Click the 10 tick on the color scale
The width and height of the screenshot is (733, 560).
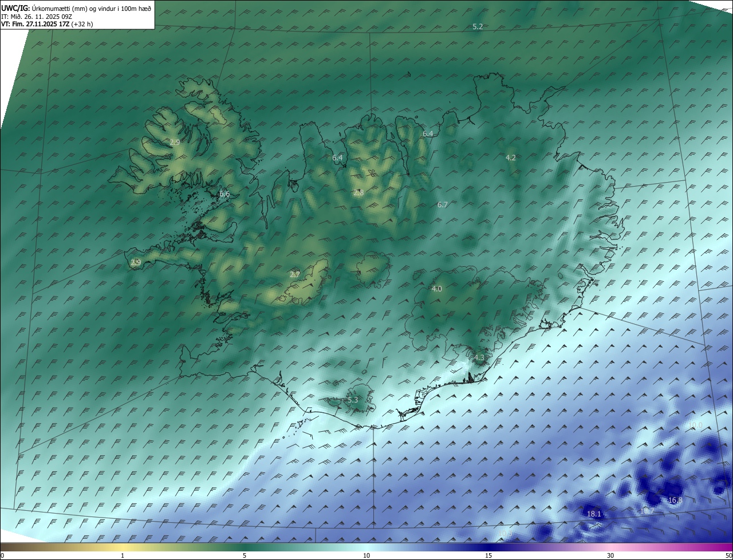(x=366, y=556)
